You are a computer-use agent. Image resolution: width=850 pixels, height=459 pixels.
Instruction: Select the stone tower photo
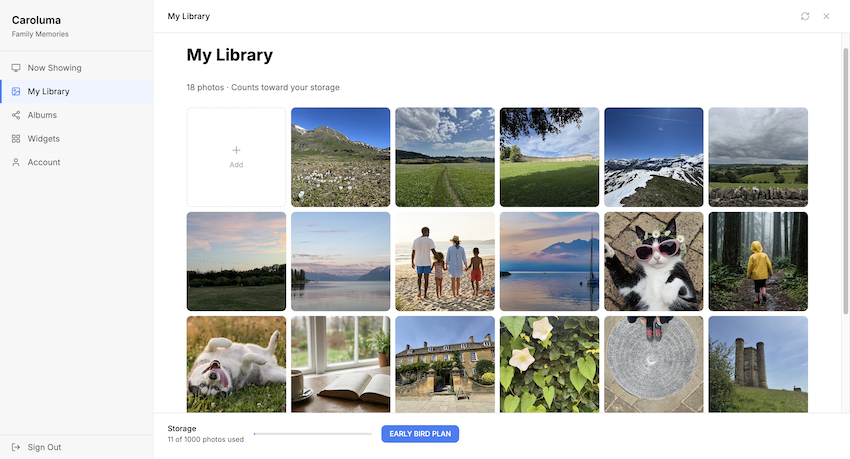[758, 364]
